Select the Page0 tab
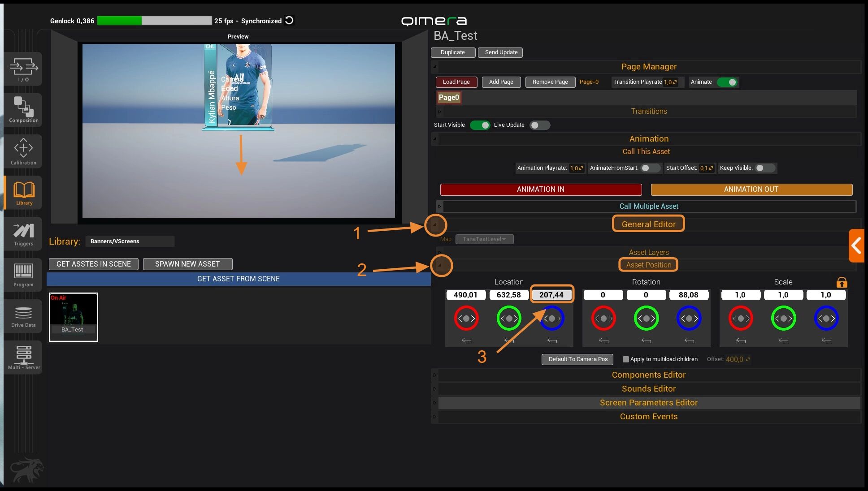 [x=449, y=98]
